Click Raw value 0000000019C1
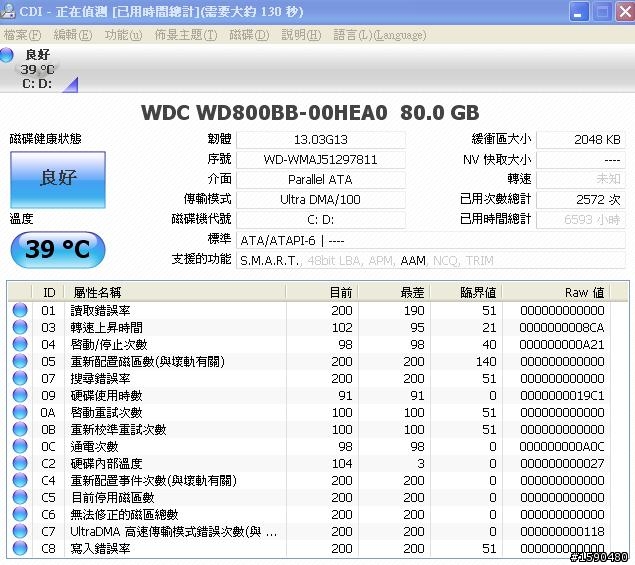635x565 pixels. pyautogui.click(x=562, y=396)
